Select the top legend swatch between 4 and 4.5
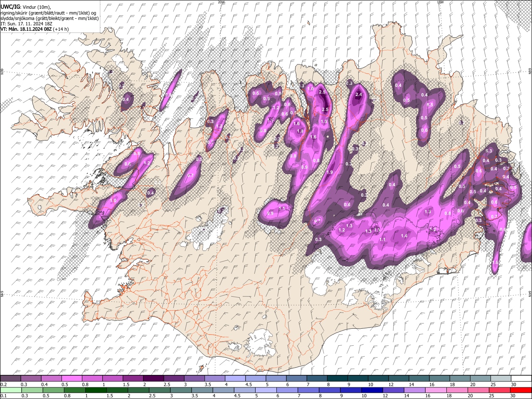Image resolution: width=532 pixels, height=399 pixels. point(234,378)
